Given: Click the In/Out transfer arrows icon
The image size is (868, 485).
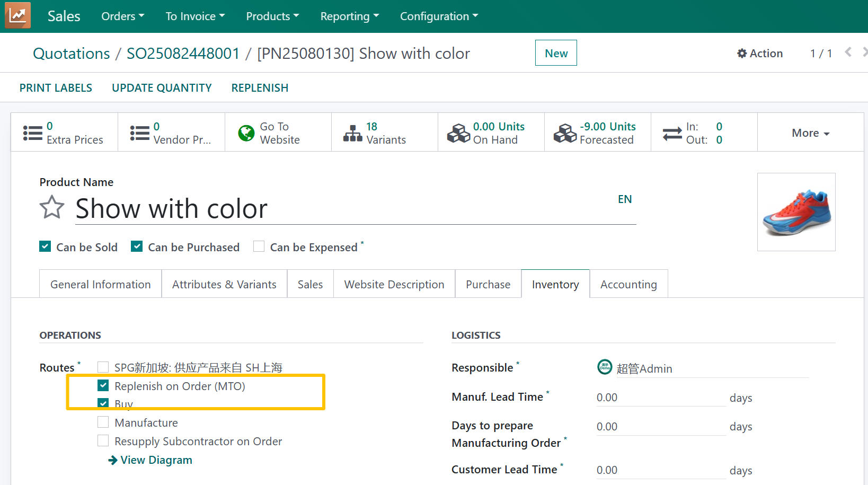Looking at the screenshot, I should (x=672, y=133).
